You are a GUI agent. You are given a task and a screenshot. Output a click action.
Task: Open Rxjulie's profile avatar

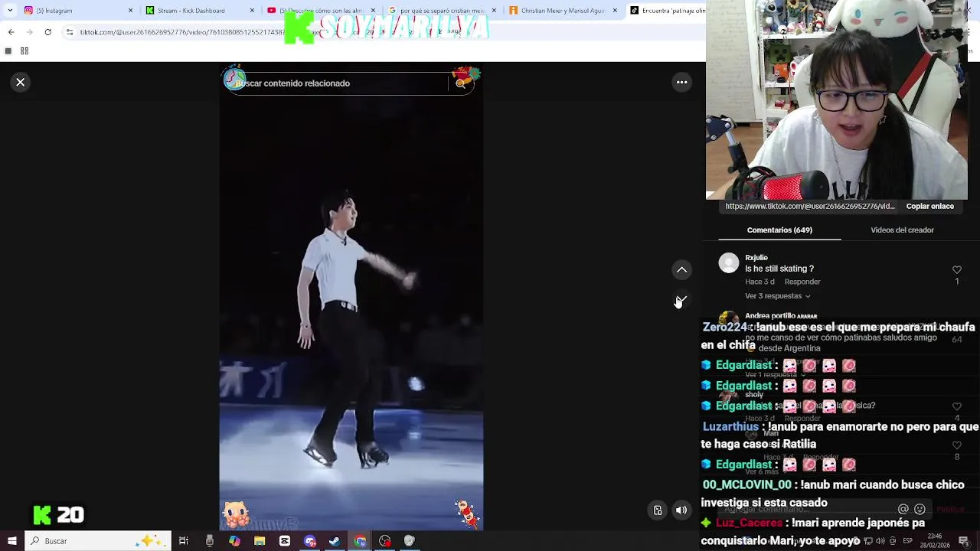coord(729,263)
